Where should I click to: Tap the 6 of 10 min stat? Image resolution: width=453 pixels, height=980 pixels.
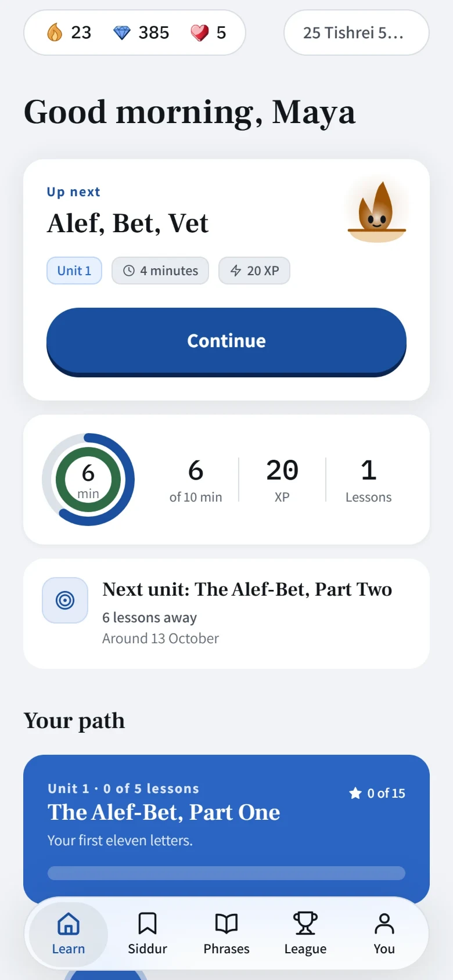pyautogui.click(x=196, y=480)
